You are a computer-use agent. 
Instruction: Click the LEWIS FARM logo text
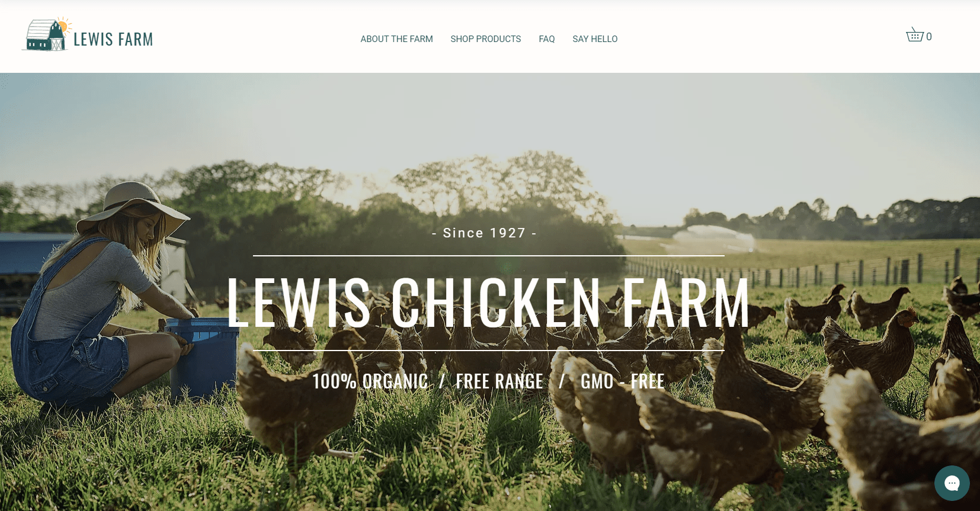pos(113,40)
